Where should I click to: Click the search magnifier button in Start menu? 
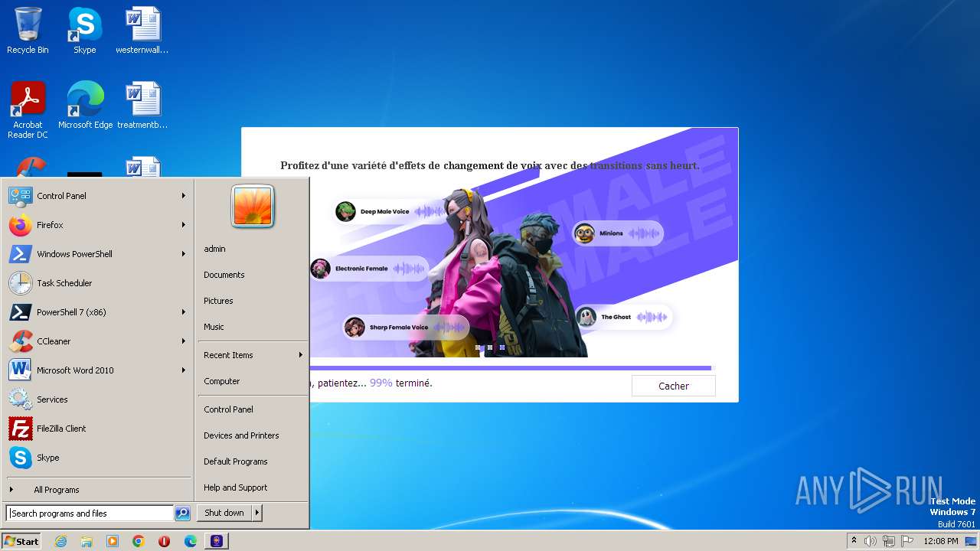pyautogui.click(x=182, y=514)
